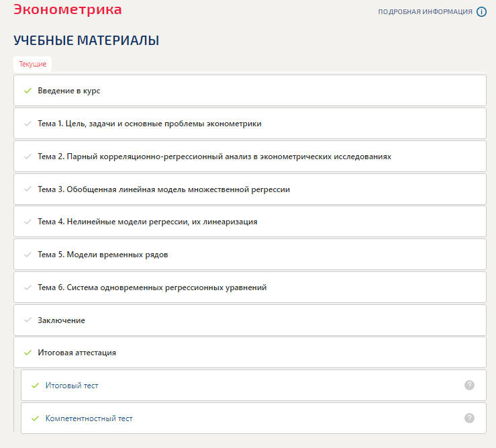Open the Компетентностный тест item
The image size is (496, 448).
pyautogui.click(x=254, y=418)
